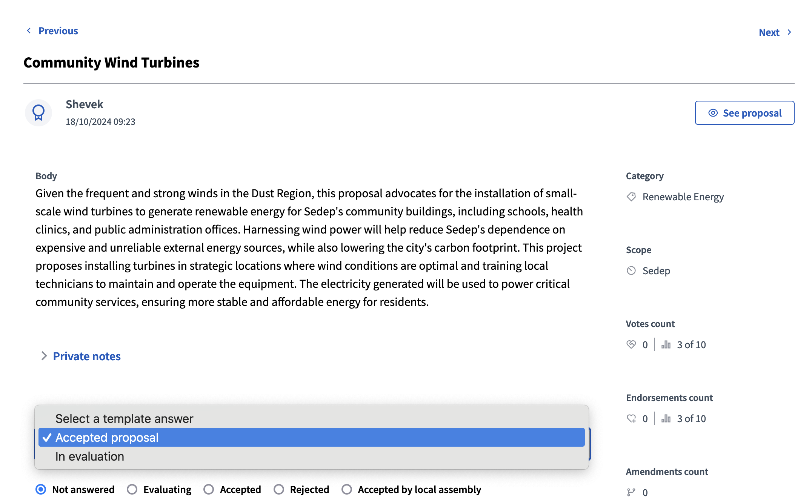This screenshot has width=812, height=504.
Task: Click the Sedep scope clock icon
Action: tap(631, 271)
